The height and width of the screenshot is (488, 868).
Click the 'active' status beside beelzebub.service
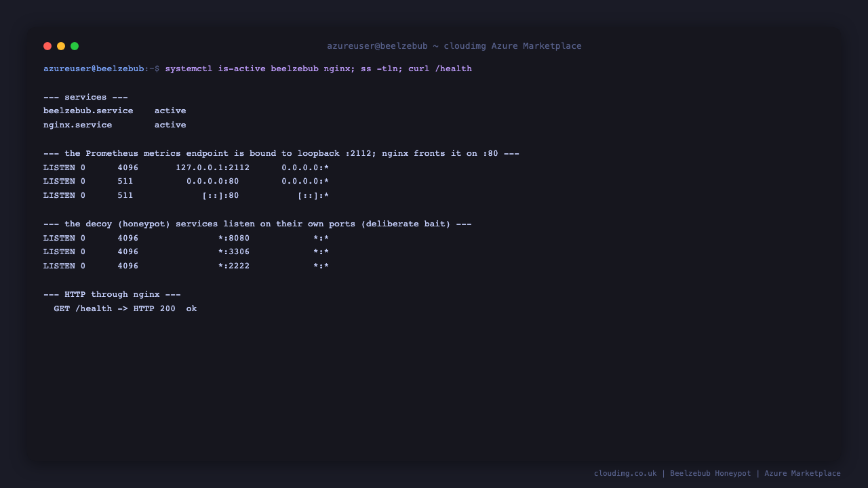click(170, 110)
